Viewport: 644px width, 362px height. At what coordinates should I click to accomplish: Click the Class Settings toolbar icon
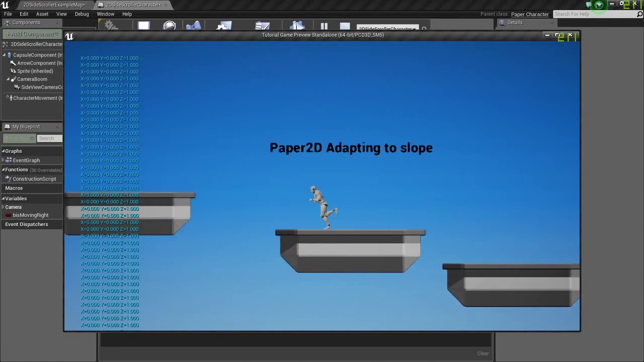point(224,26)
